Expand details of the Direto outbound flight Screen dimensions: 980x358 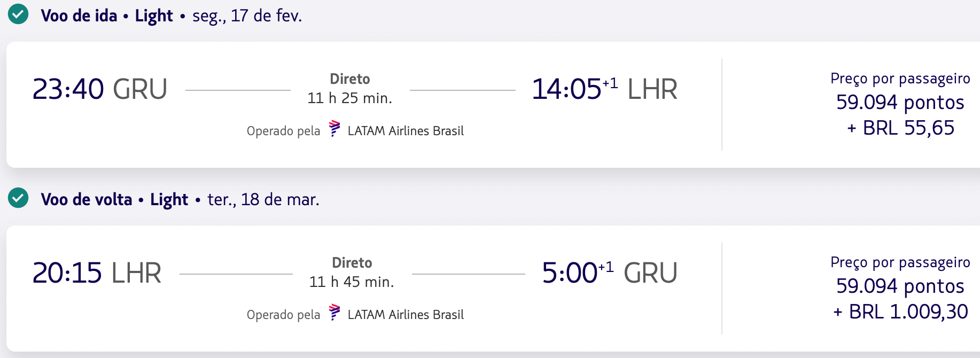[349, 78]
